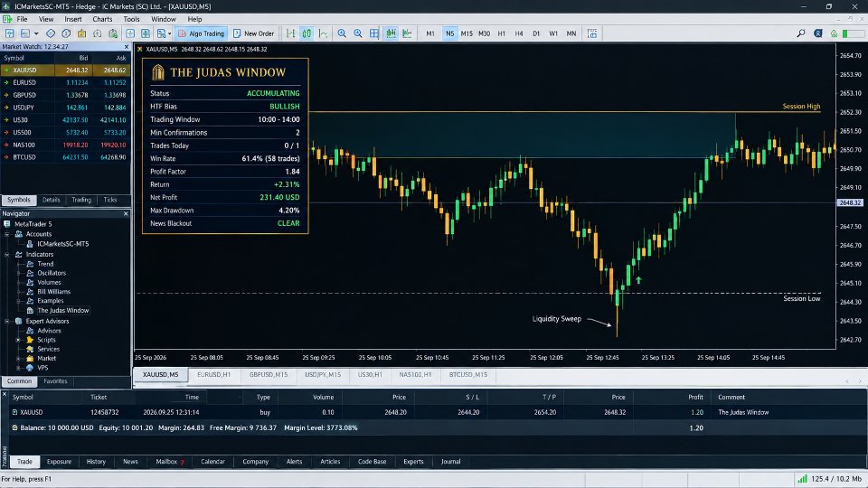868x488 pixels.
Task: Switch to D1 timeframe
Action: (x=536, y=33)
